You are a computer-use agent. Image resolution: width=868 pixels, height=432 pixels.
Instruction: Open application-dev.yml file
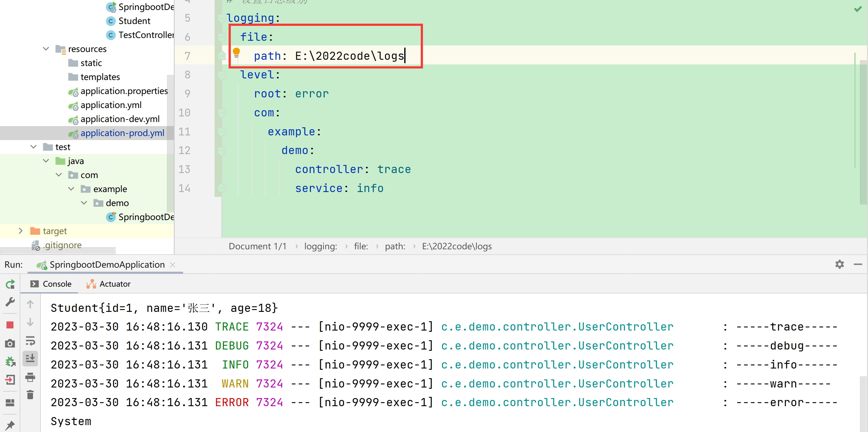[x=114, y=119]
